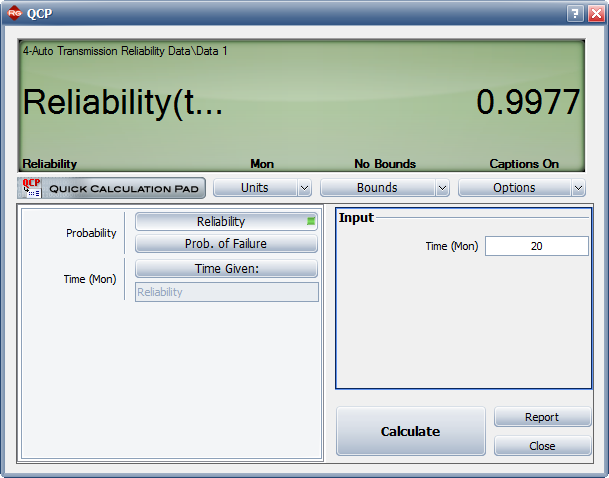Close the QCP window using the red X
Viewport: 609px width, 478px height.
pyautogui.click(x=596, y=13)
